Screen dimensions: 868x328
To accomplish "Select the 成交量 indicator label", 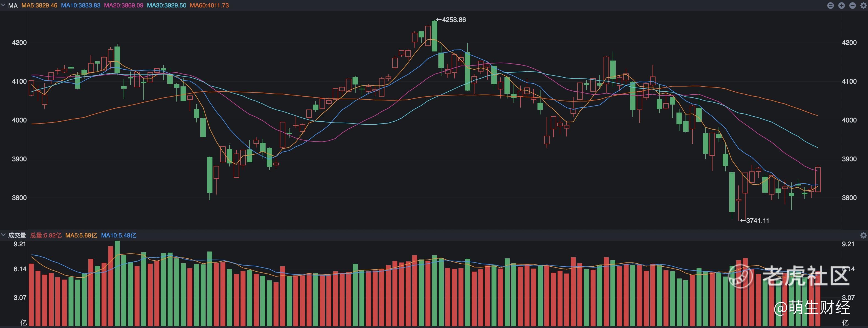I will [x=17, y=235].
